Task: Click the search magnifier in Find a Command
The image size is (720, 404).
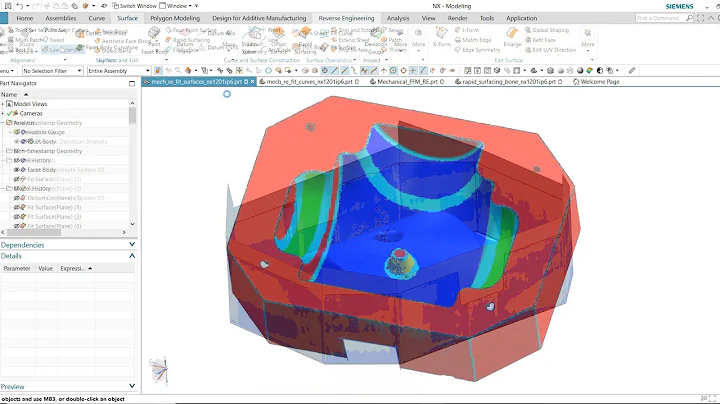Action: point(689,18)
